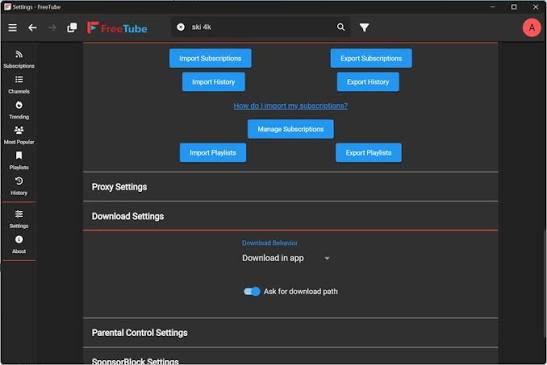The height and width of the screenshot is (365, 547).
Task: Click the magnifying glass search icon
Action: [341, 27]
